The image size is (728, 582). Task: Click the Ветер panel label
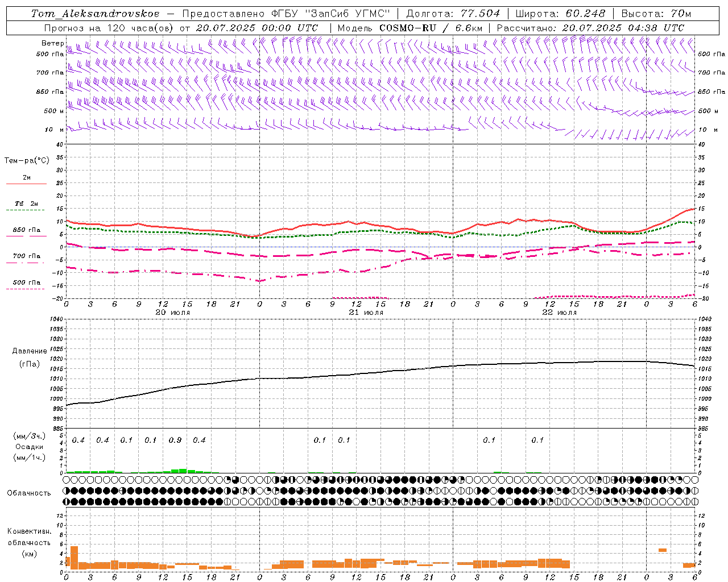point(52,43)
